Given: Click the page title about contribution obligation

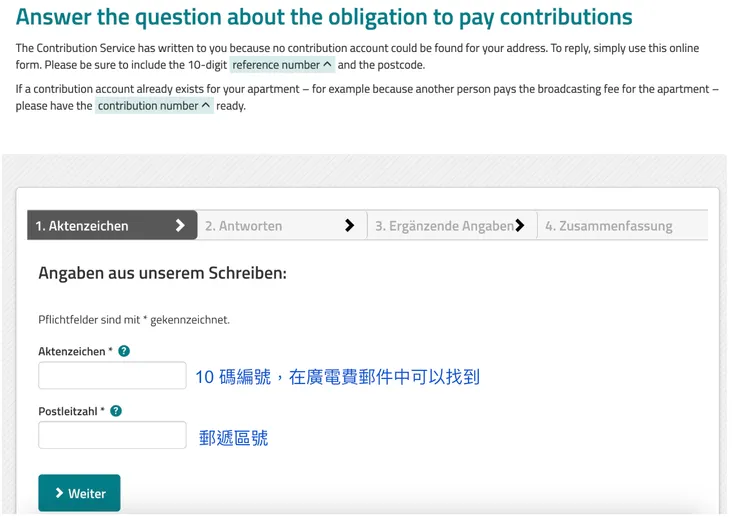Looking at the screenshot, I should click(324, 17).
